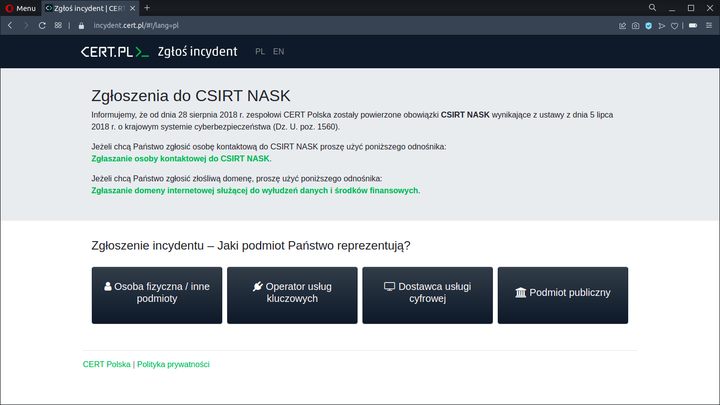Choose Operator usług kluczowych
This screenshot has width=720, height=405.
[x=292, y=295]
